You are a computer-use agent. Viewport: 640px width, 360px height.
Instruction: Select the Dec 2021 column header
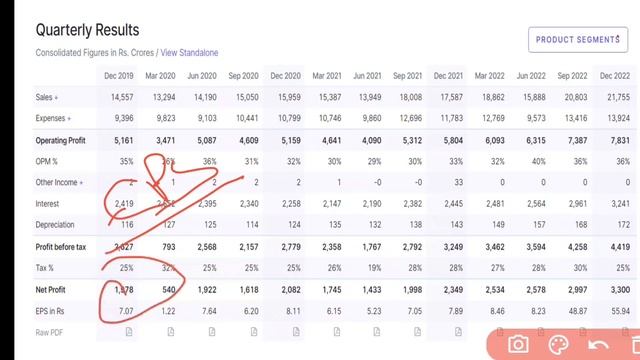448,76
